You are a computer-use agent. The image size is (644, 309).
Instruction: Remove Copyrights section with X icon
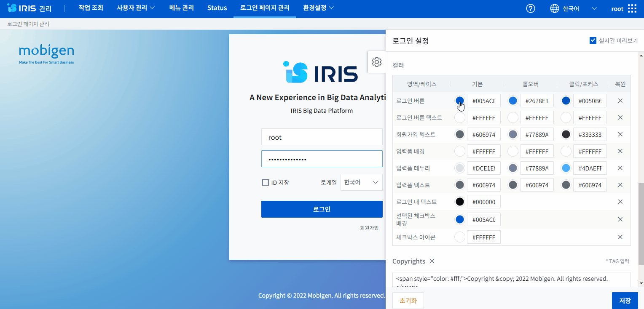point(432,261)
